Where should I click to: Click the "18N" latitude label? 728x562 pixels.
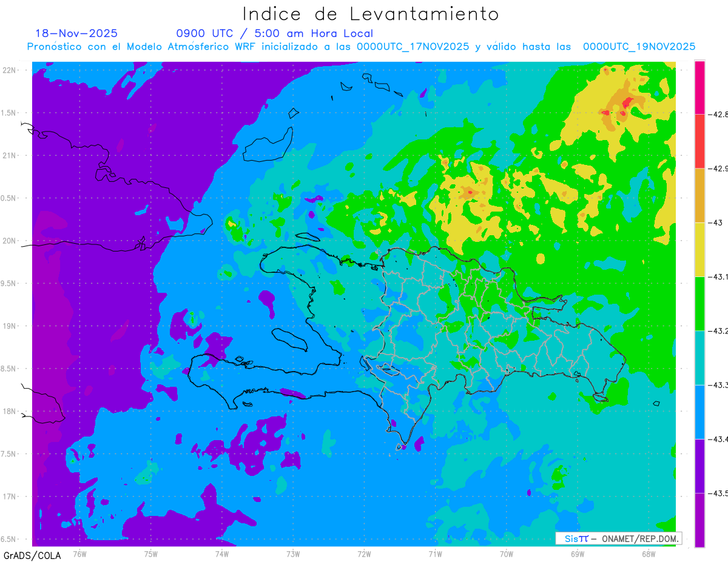(x=9, y=411)
